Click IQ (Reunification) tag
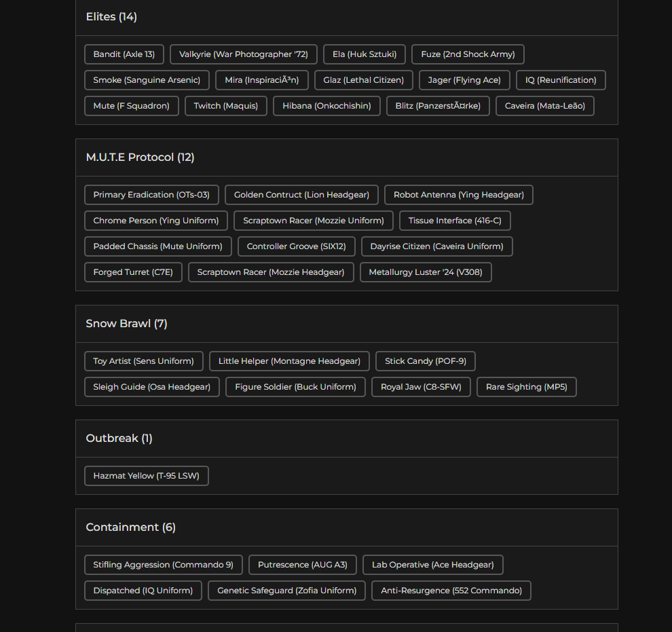This screenshot has width=672, height=632. (561, 80)
